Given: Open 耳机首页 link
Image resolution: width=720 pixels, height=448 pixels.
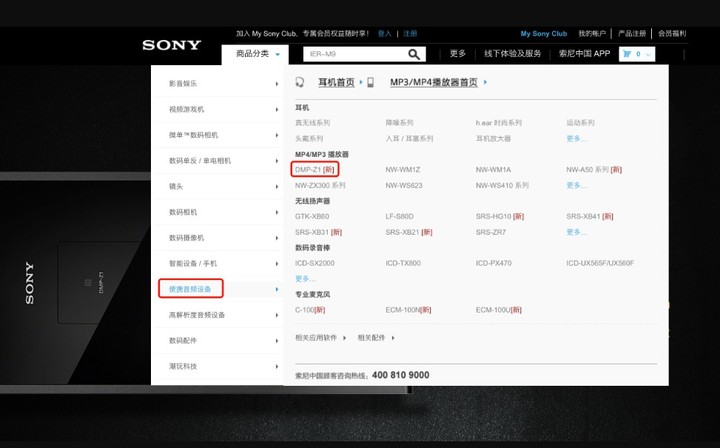Looking at the screenshot, I should pyautogui.click(x=337, y=82).
